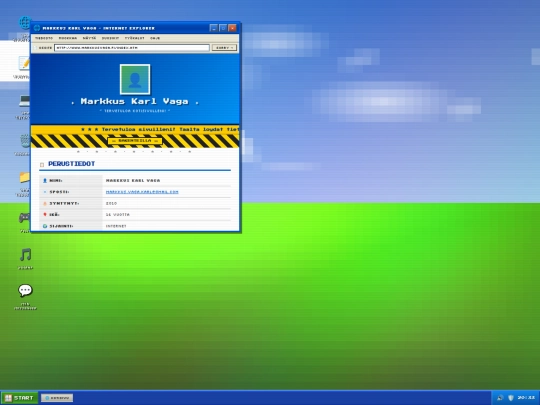Open the recycle bin desktop icon
540x405 pixels.
pos(25,141)
